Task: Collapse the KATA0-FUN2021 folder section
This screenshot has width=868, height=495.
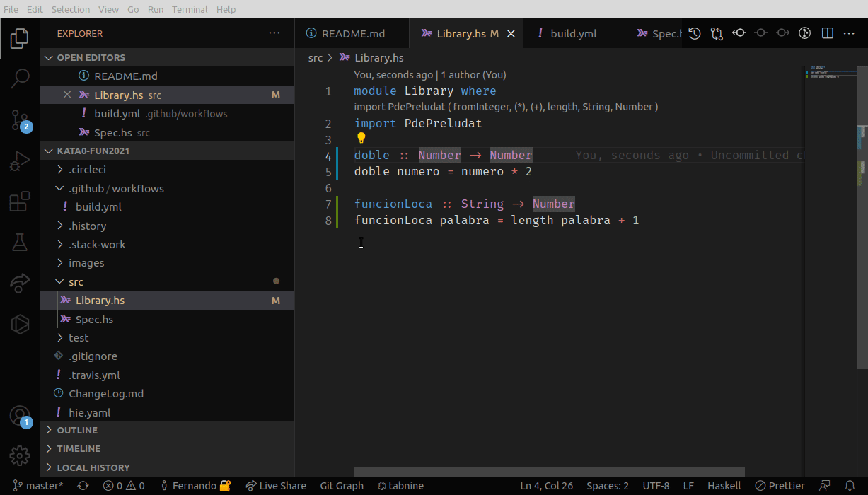Action: pyautogui.click(x=167, y=151)
